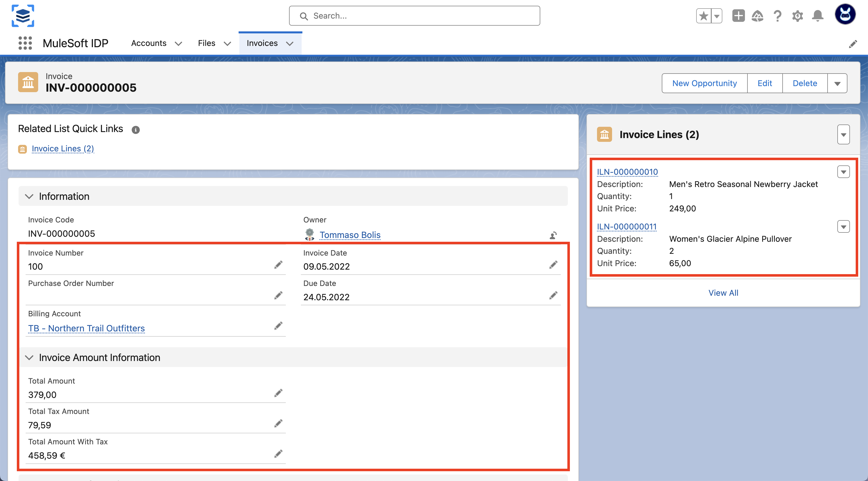The width and height of the screenshot is (868, 481).
Task: Edit the Purchase Order Number pencil
Action: pyautogui.click(x=278, y=295)
